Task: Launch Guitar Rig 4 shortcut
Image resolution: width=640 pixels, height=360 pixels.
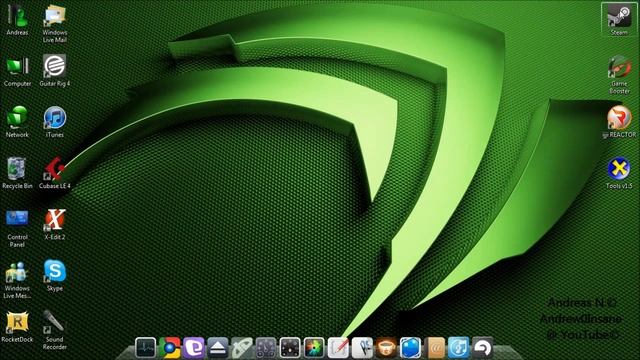Action: (x=55, y=66)
